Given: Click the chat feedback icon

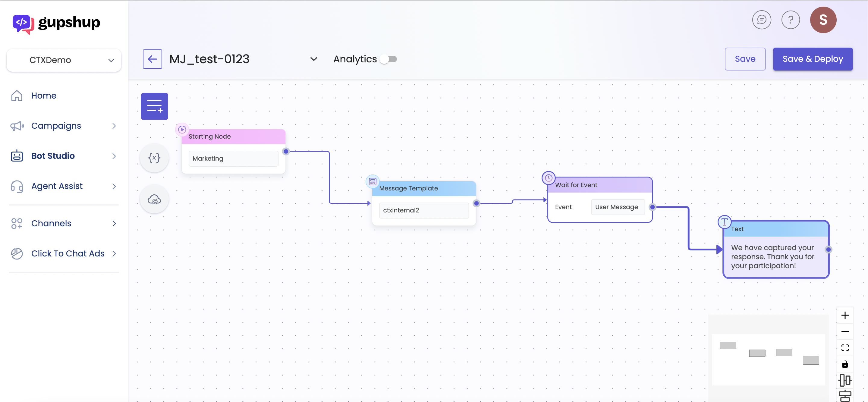Looking at the screenshot, I should [x=762, y=20].
